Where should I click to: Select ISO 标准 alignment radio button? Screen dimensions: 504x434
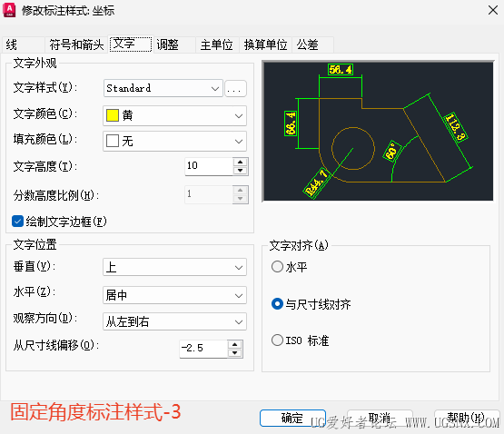(x=277, y=340)
